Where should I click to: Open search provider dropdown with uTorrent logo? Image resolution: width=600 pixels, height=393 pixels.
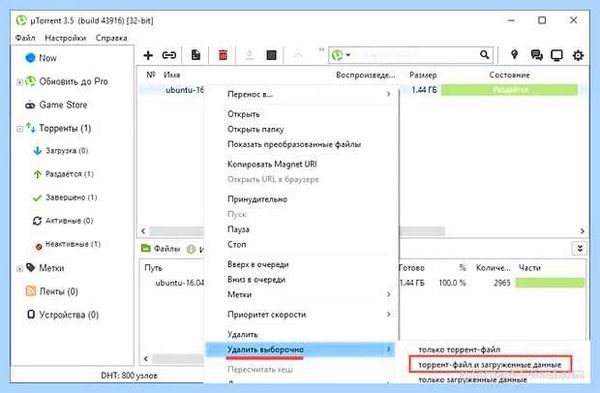tap(341, 55)
